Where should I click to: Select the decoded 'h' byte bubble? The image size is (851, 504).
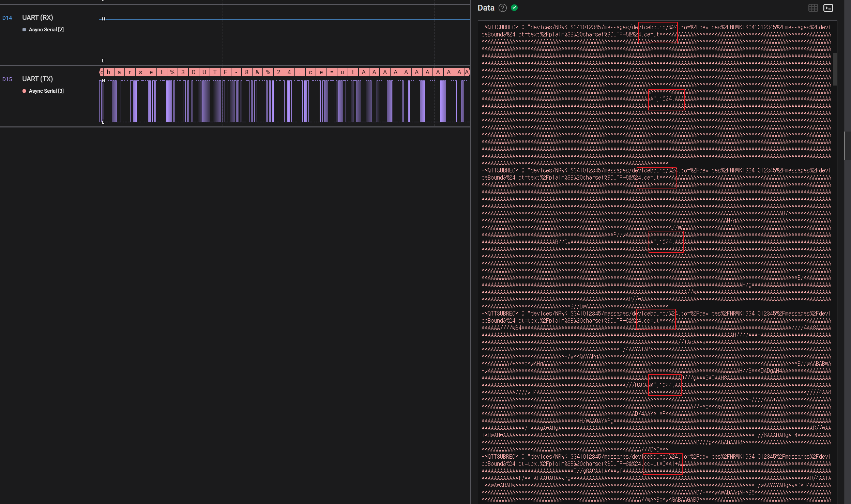[109, 72]
